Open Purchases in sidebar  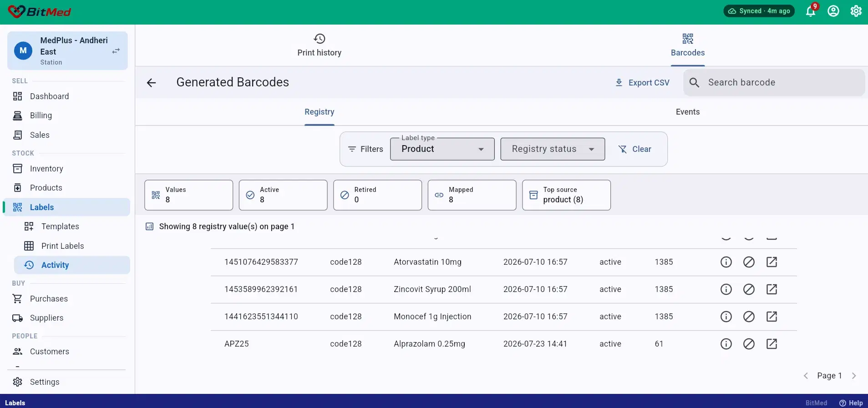67,299
